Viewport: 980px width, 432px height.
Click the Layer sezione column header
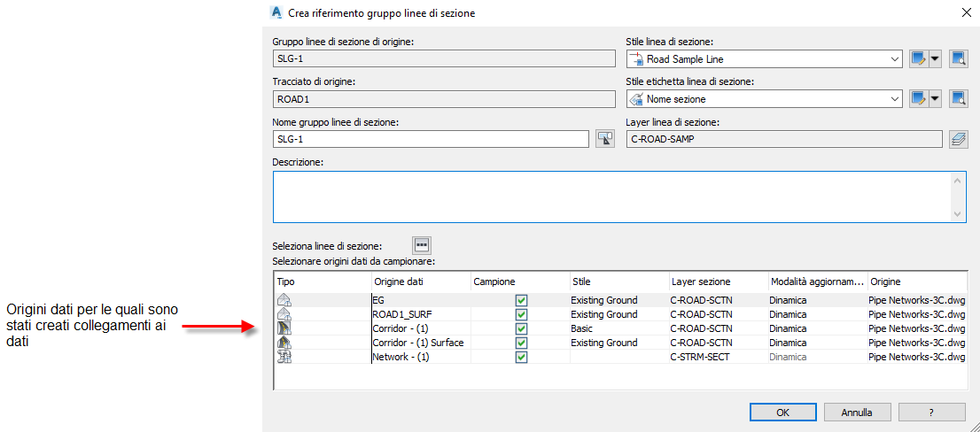point(717,282)
